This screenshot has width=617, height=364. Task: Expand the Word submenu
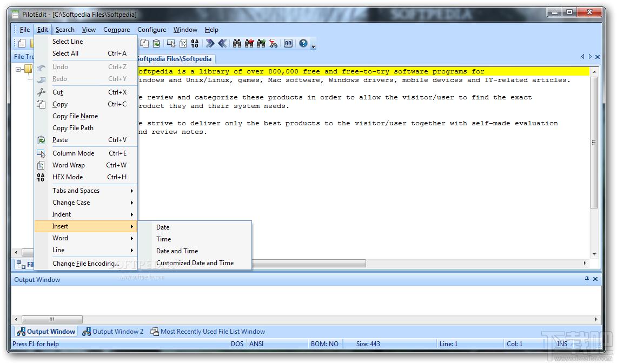[x=86, y=238]
